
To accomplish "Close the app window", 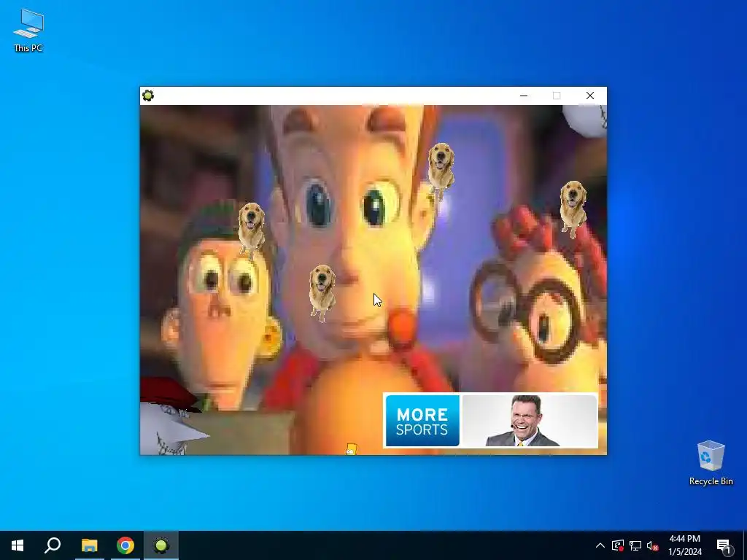I will tap(589, 96).
